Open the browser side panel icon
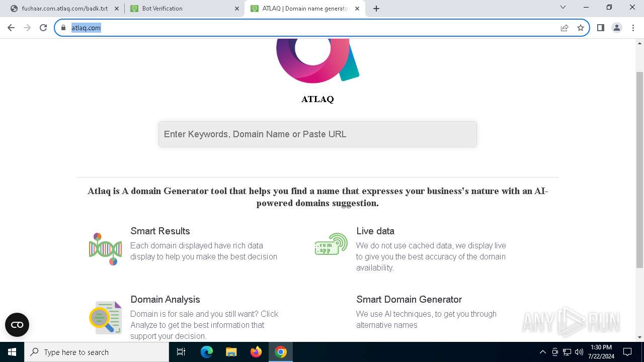 [x=601, y=28]
